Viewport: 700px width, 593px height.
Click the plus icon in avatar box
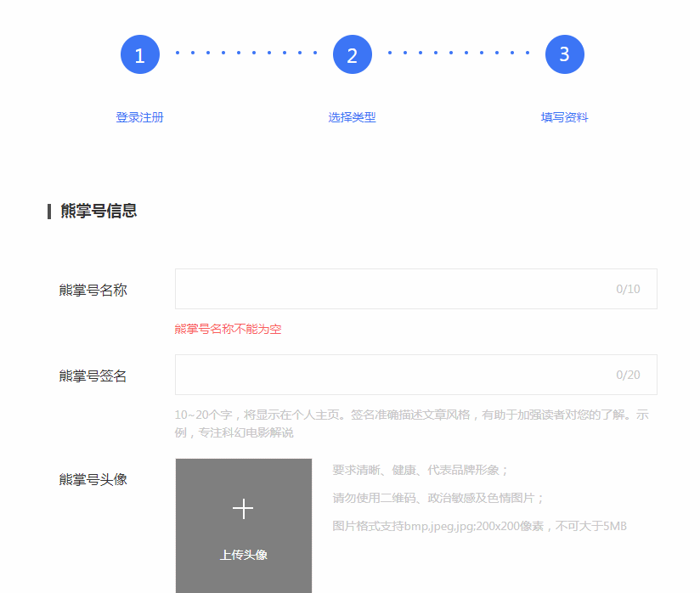[243, 509]
